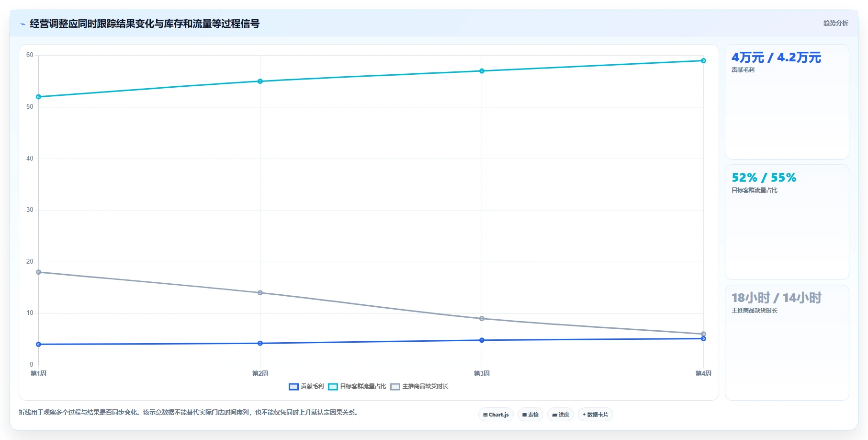Click the 18小时 / 14小时 card value

(x=776, y=298)
